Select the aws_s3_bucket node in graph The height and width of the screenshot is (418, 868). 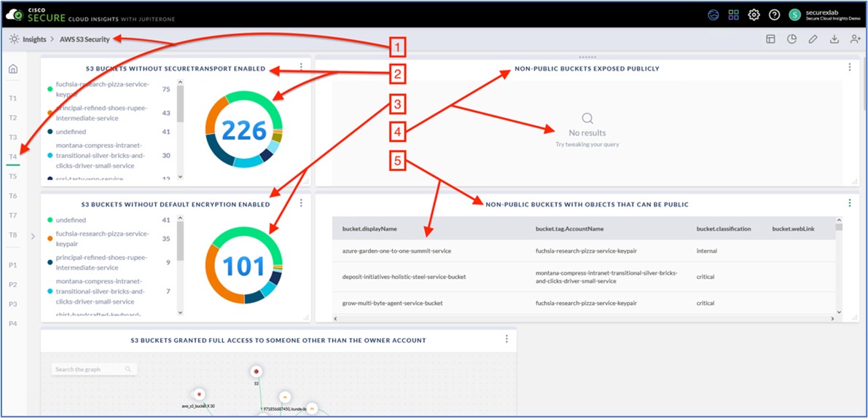tap(199, 394)
